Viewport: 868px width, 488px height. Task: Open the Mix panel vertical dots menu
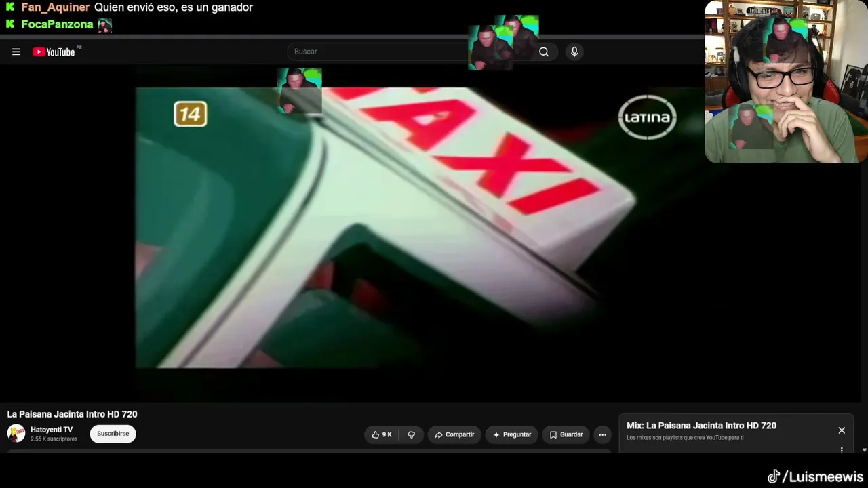[842, 449]
